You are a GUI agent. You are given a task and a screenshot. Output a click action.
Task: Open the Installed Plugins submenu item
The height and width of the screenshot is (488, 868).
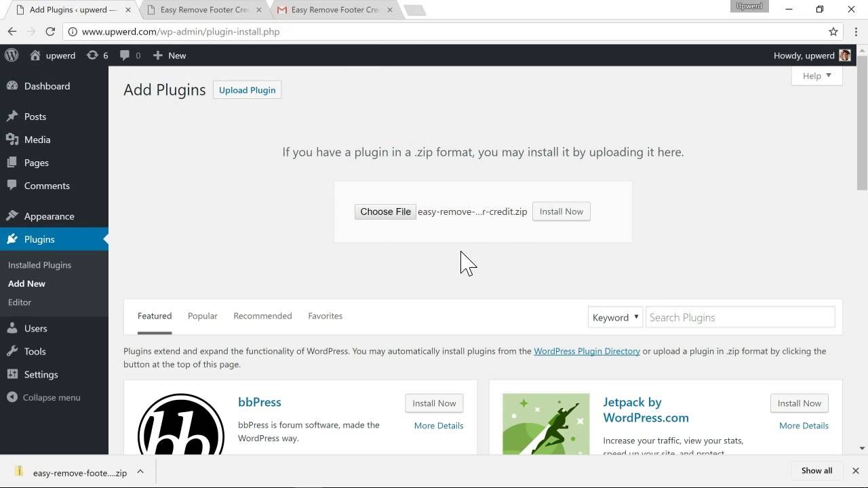tap(39, 265)
